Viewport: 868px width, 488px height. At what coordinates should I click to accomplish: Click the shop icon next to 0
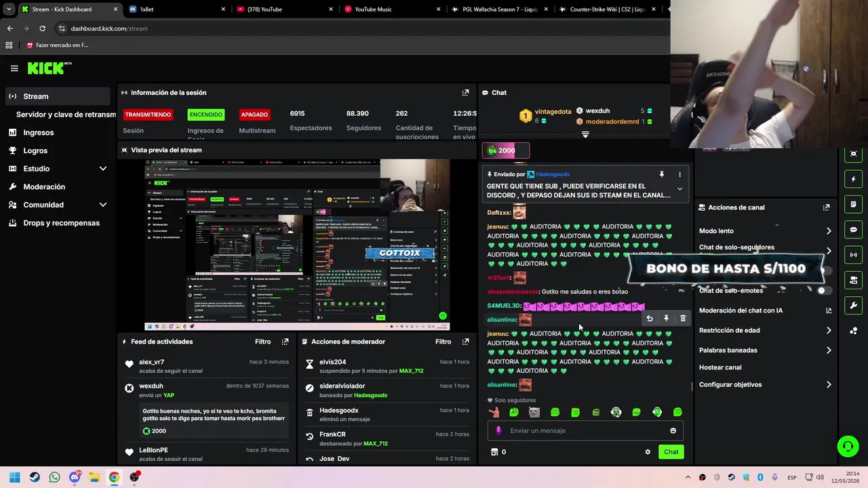point(494,452)
